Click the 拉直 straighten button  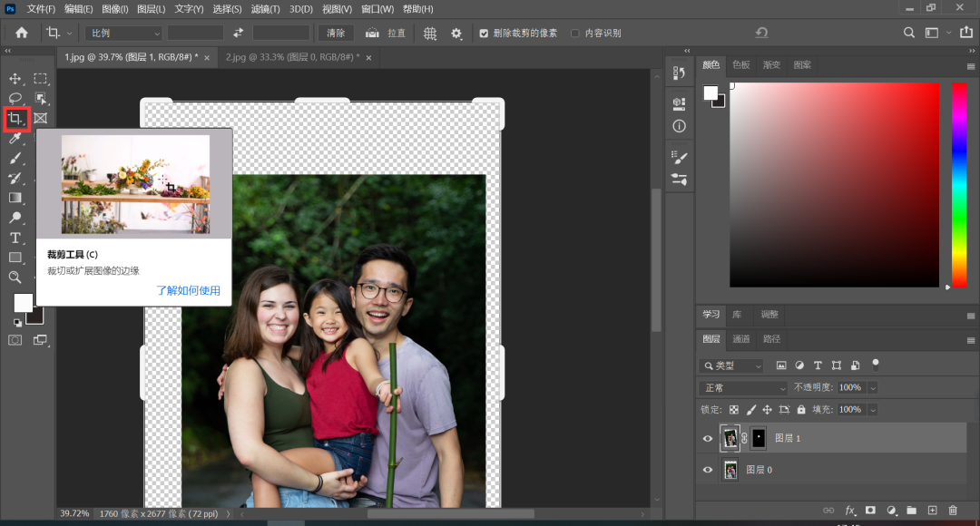387,34
